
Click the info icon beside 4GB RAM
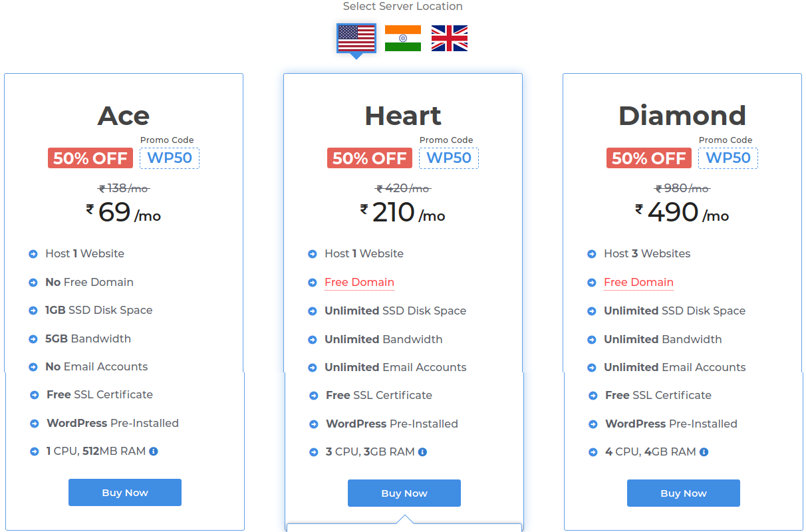coord(704,452)
